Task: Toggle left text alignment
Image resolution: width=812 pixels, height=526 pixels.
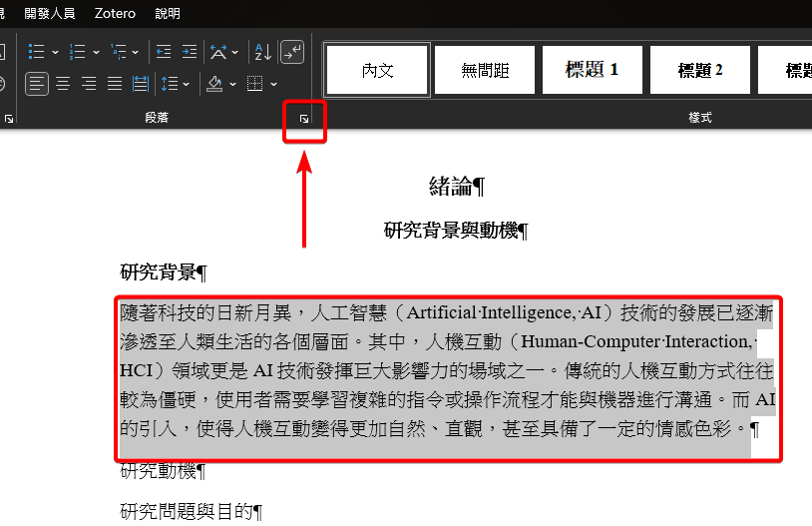Action: click(x=37, y=84)
